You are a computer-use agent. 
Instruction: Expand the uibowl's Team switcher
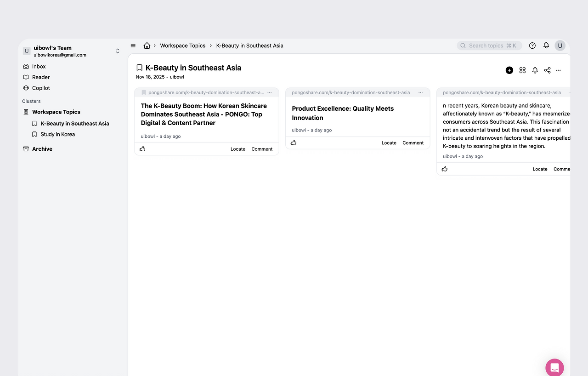[x=118, y=51]
